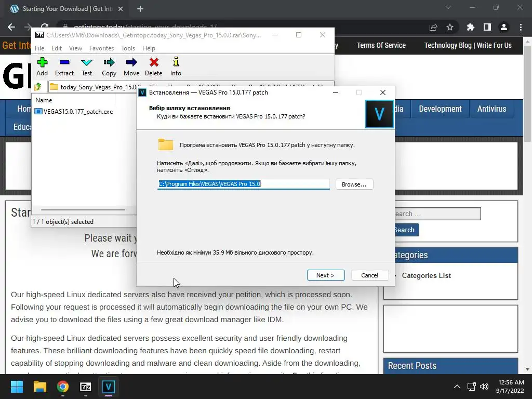Open Chrome extensions puzzle icon
This screenshot has width=532, height=399.
(470, 27)
